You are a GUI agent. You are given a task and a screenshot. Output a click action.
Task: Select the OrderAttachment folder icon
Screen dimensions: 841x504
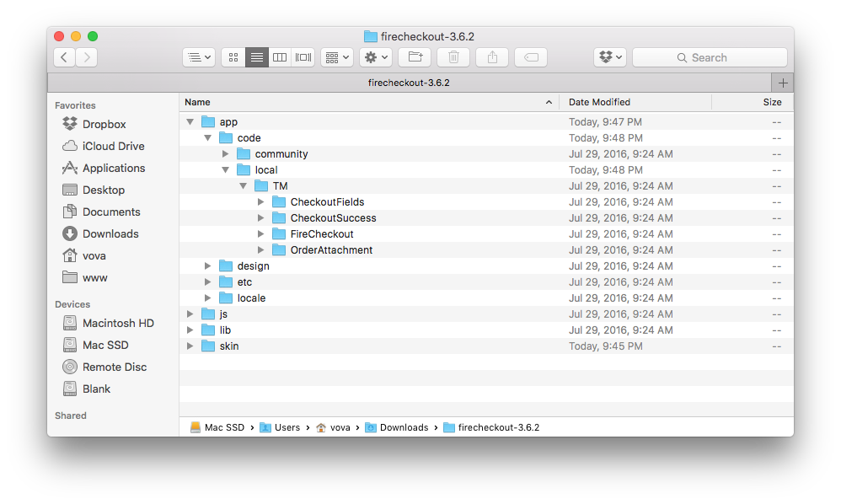pyautogui.click(x=279, y=249)
